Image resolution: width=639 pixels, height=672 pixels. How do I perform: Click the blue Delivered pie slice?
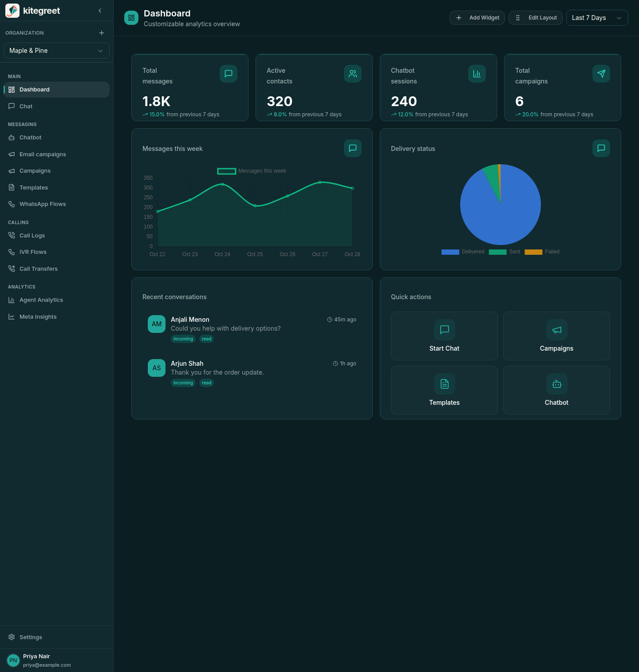click(501, 213)
